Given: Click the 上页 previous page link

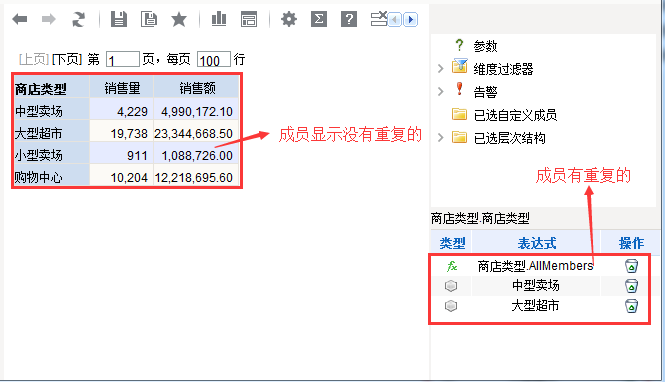Looking at the screenshot, I should tap(34, 59).
